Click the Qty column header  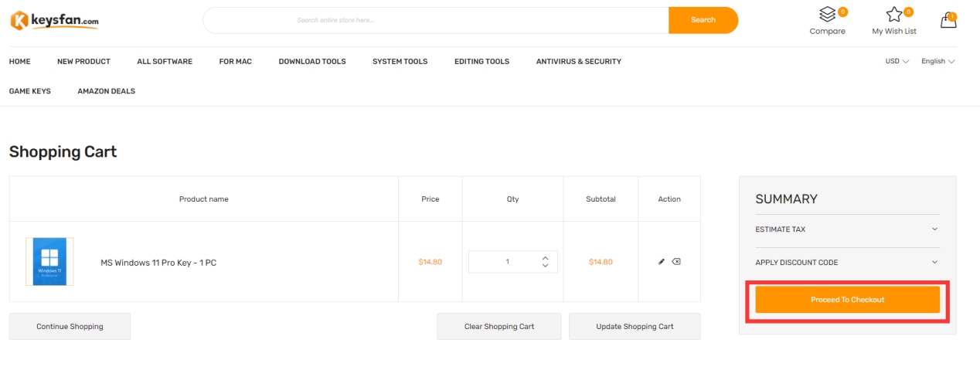513,199
